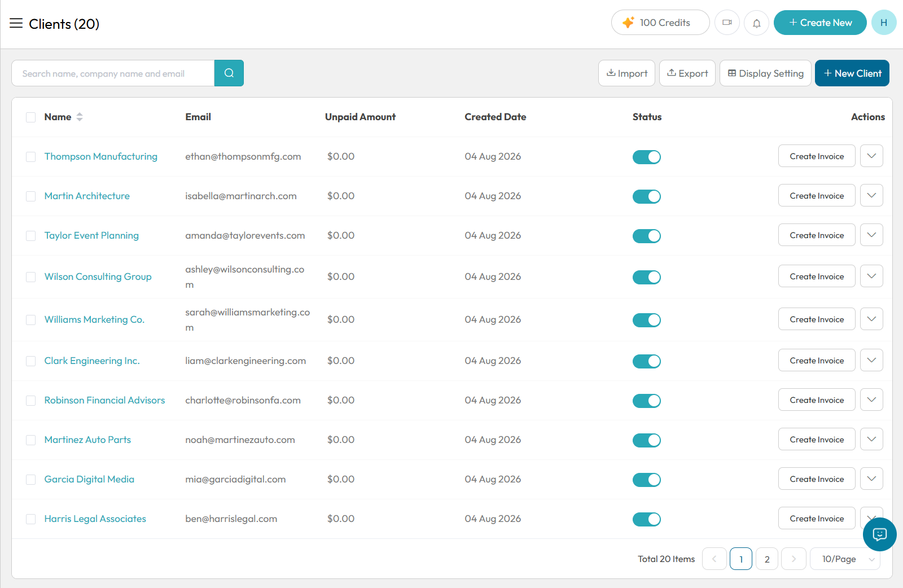Click the previous page arrow
The height and width of the screenshot is (588, 903).
(714, 559)
